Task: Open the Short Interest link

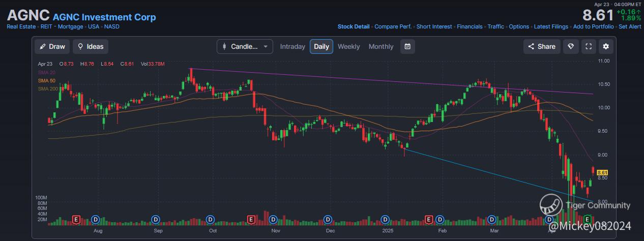Action: tap(434, 26)
